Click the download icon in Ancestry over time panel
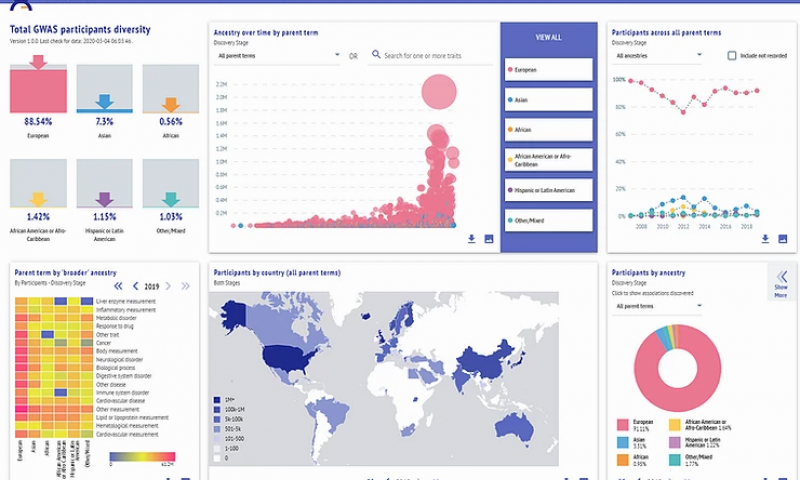Image resolution: width=800 pixels, height=480 pixels. (471, 239)
